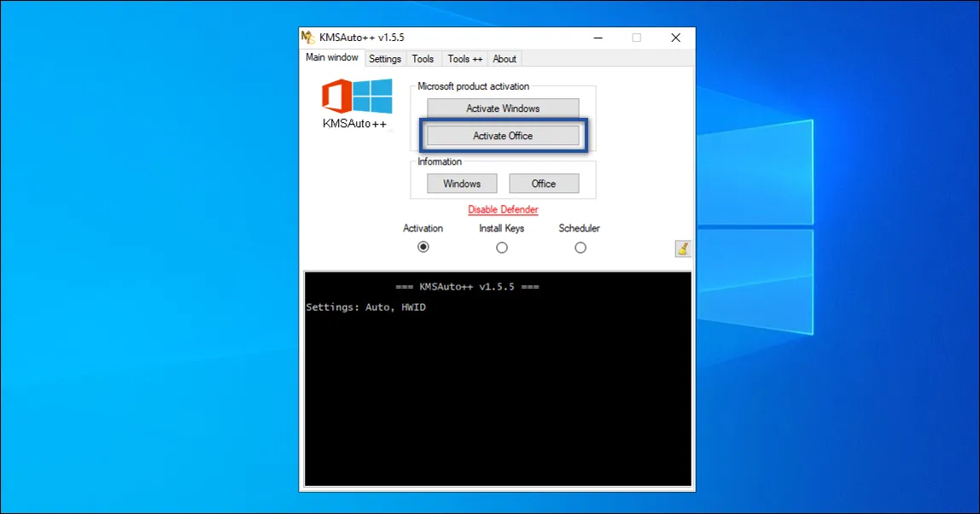
Task: Enable the Scheduler radio option
Action: (580, 248)
